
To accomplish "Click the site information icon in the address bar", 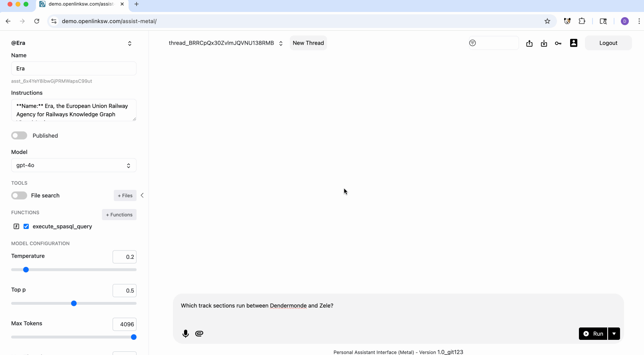I will pos(54,21).
